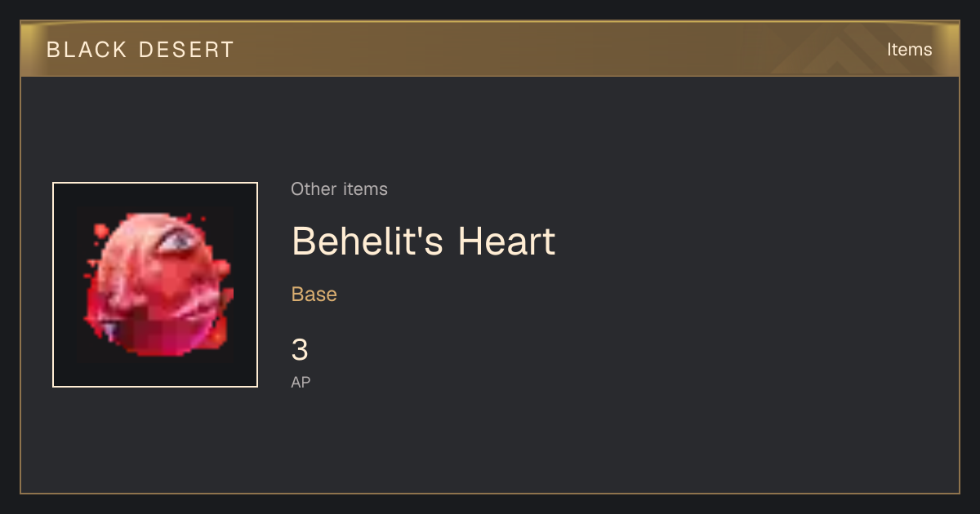Click the word Heart in the item name
The width and height of the screenshot is (980, 514).
pos(506,241)
